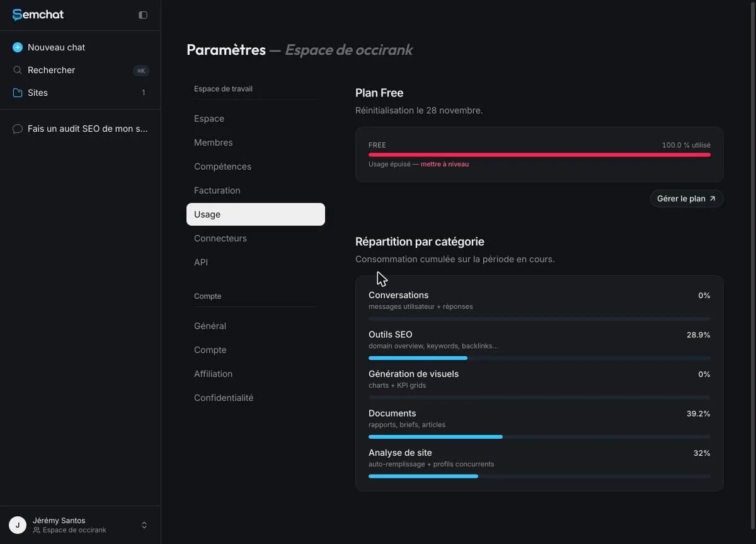Go to the Membres settings tab

256,142
